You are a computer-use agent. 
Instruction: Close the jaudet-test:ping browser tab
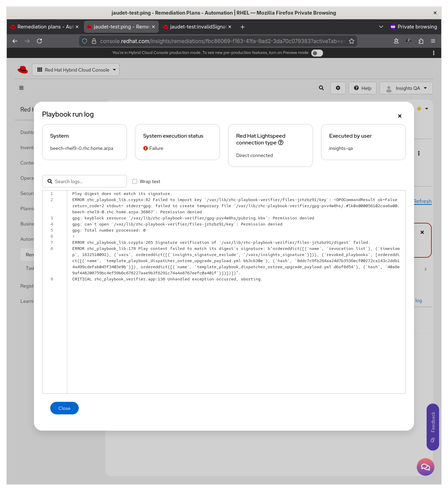(153, 27)
